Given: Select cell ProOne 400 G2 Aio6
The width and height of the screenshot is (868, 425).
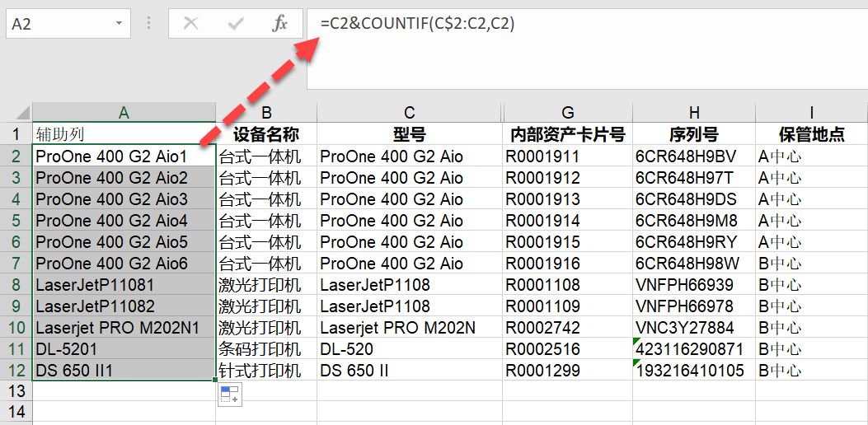Looking at the screenshot, I should [124, 263].
